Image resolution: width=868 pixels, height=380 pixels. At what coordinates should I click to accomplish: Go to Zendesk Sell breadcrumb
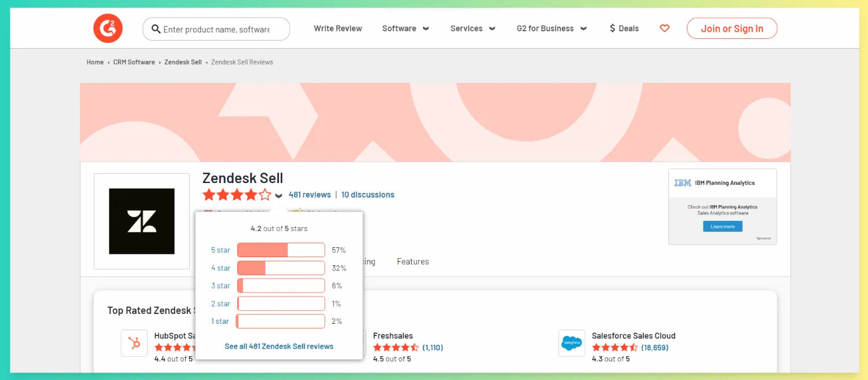(183, 62)
